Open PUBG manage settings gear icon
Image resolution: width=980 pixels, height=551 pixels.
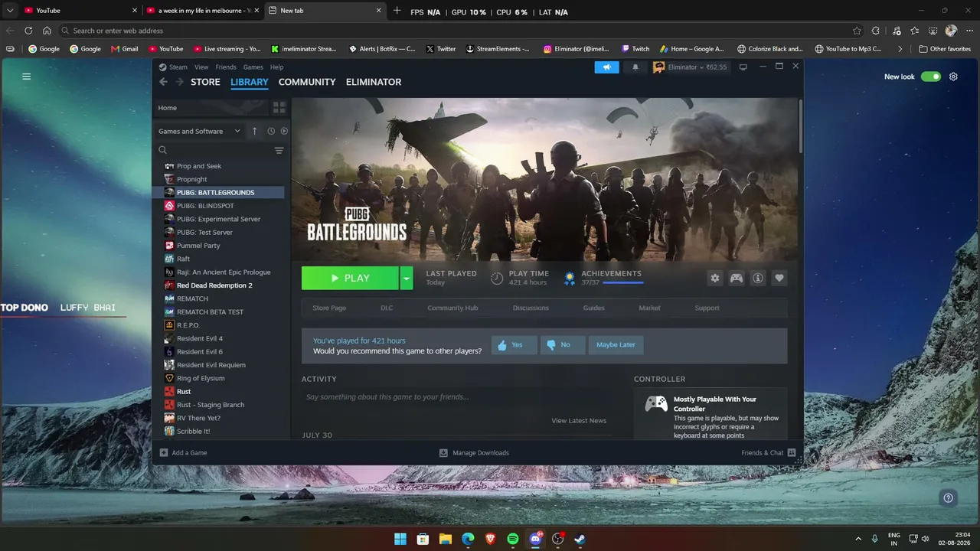coord(714,278)
